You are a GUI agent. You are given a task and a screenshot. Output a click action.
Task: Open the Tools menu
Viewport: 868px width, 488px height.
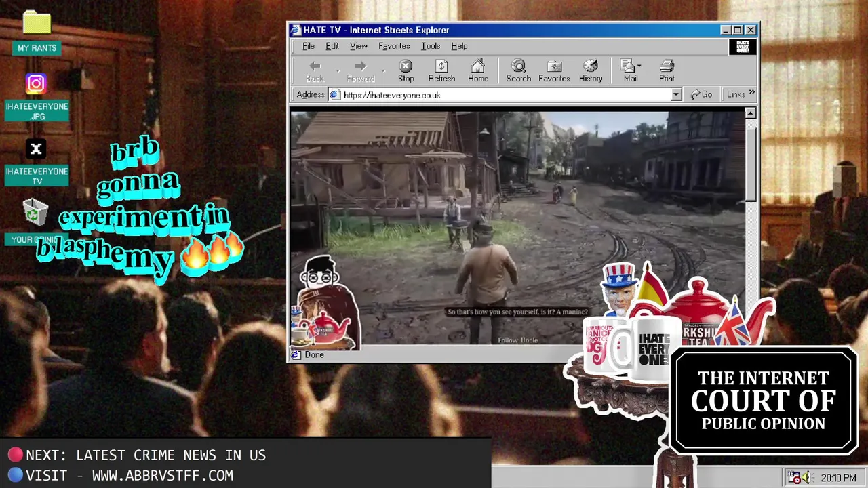(x=431, y=46)
